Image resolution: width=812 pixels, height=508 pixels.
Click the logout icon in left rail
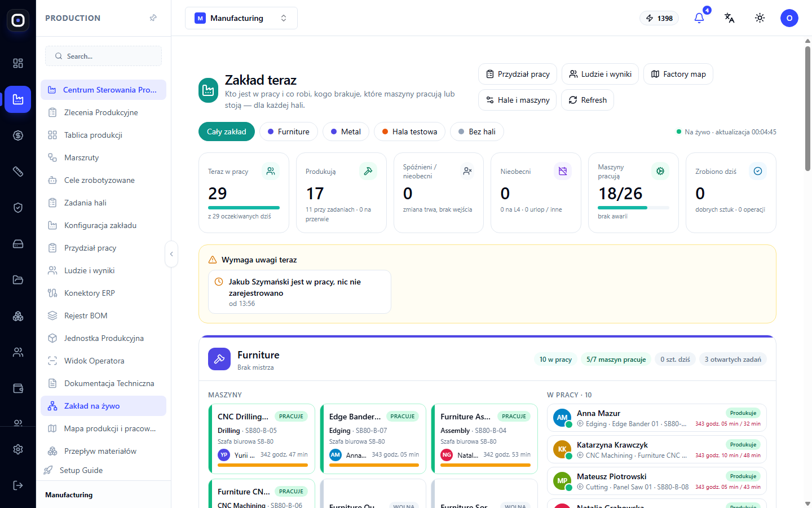click(x=18, y=485)
